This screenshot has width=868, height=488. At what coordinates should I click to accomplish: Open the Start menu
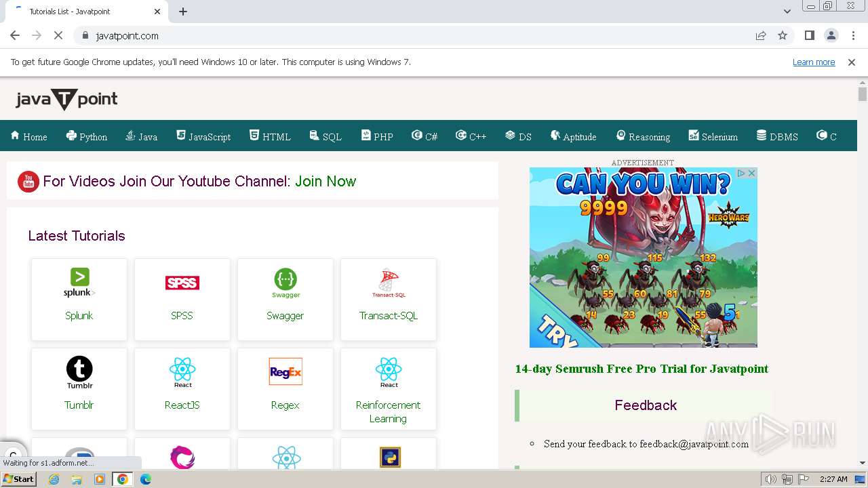pyautogui.click(x=18, y=479)
